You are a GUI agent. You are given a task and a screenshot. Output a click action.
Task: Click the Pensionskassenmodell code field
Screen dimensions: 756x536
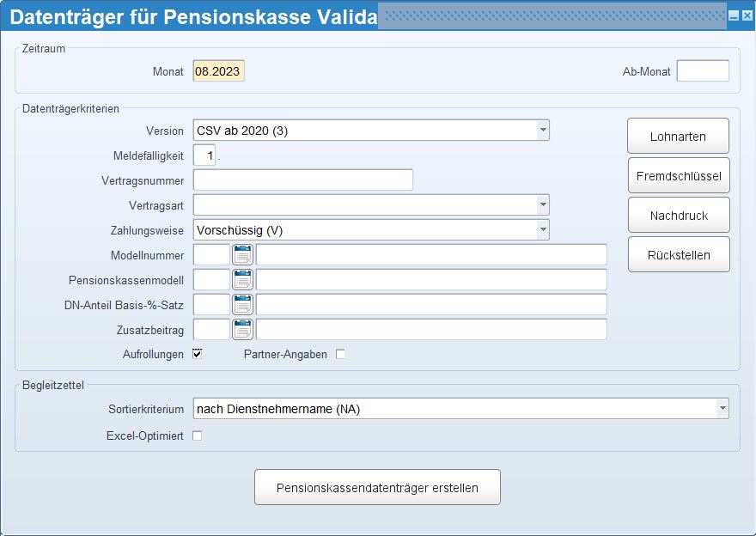[211, 280]
